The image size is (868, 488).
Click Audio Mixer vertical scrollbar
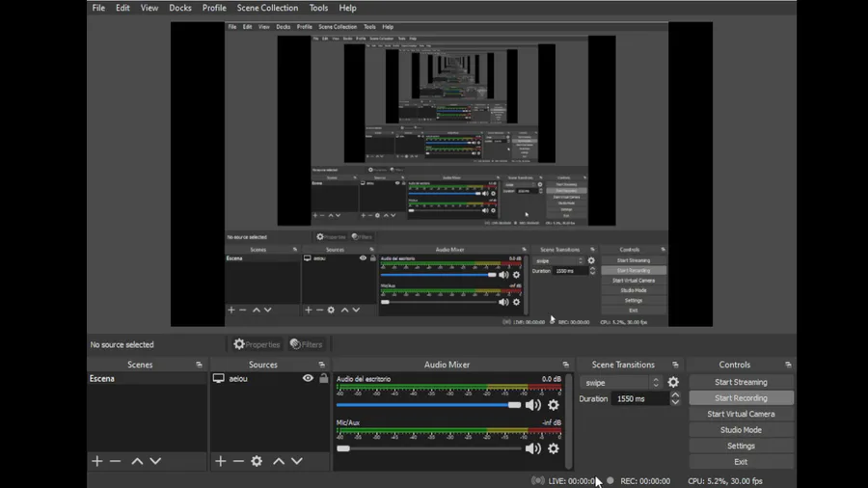coord(568,421)
